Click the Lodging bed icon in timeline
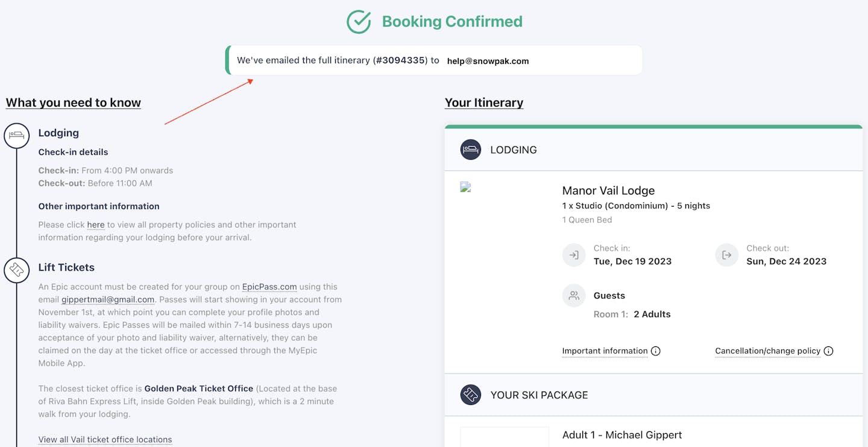 (x=17, y=135)
